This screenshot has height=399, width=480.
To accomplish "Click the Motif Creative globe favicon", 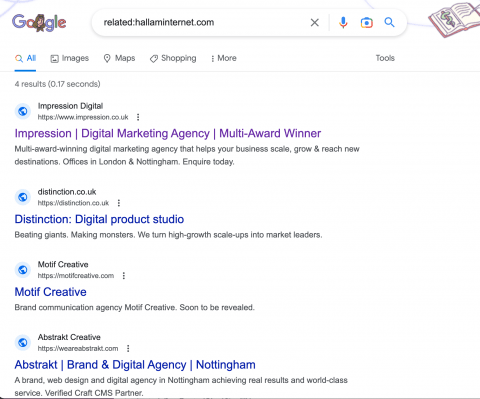I will pos(23,270).
